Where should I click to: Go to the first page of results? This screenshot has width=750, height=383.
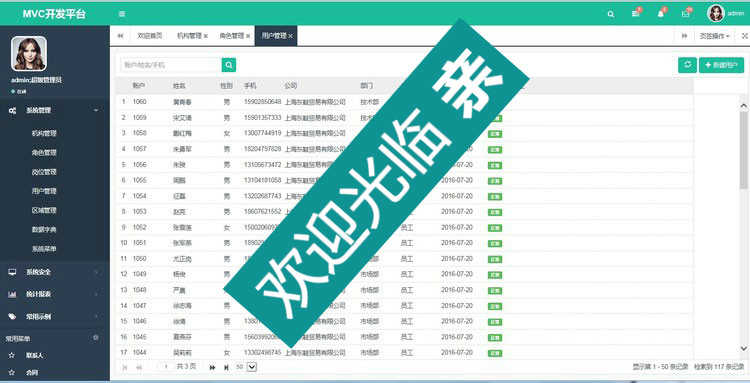[x=125, y=367]
